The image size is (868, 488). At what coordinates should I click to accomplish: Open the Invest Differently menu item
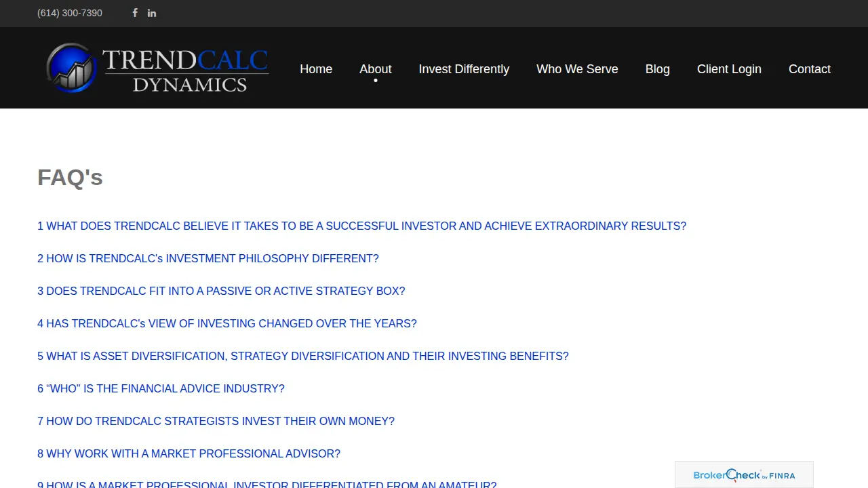coord(464,69)
